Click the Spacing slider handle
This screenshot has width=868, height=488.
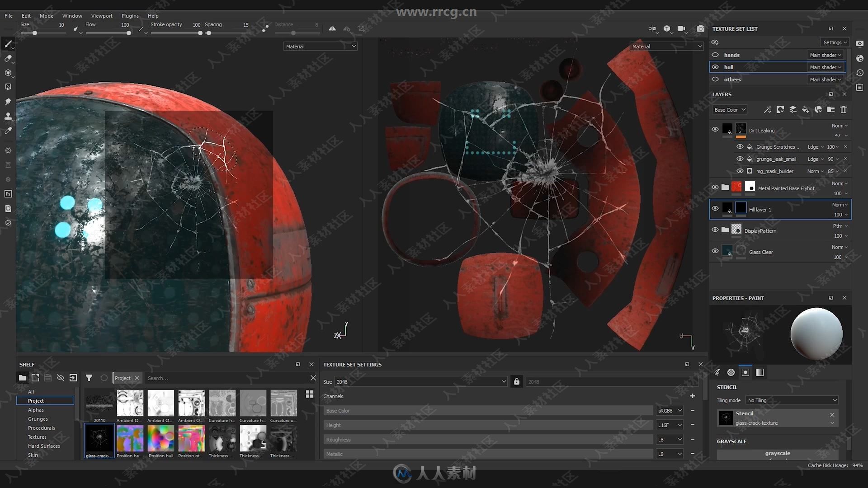(x=208, y=33)
